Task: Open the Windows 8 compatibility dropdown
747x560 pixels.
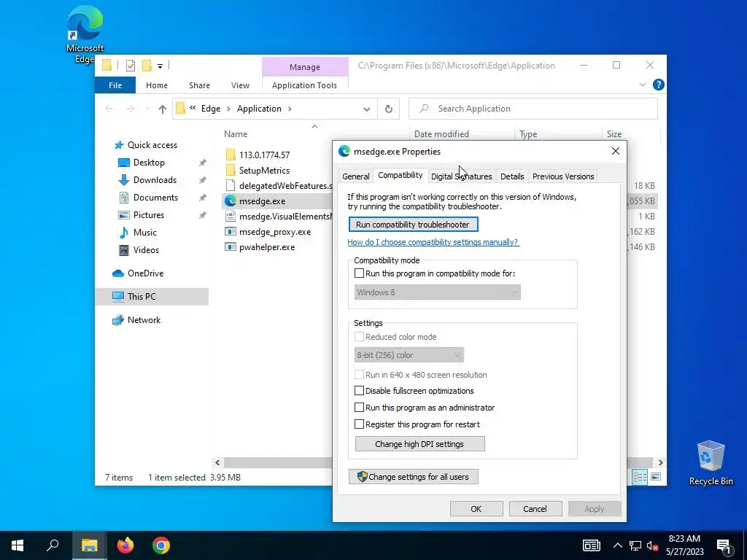Action: (x=438, y=292)
